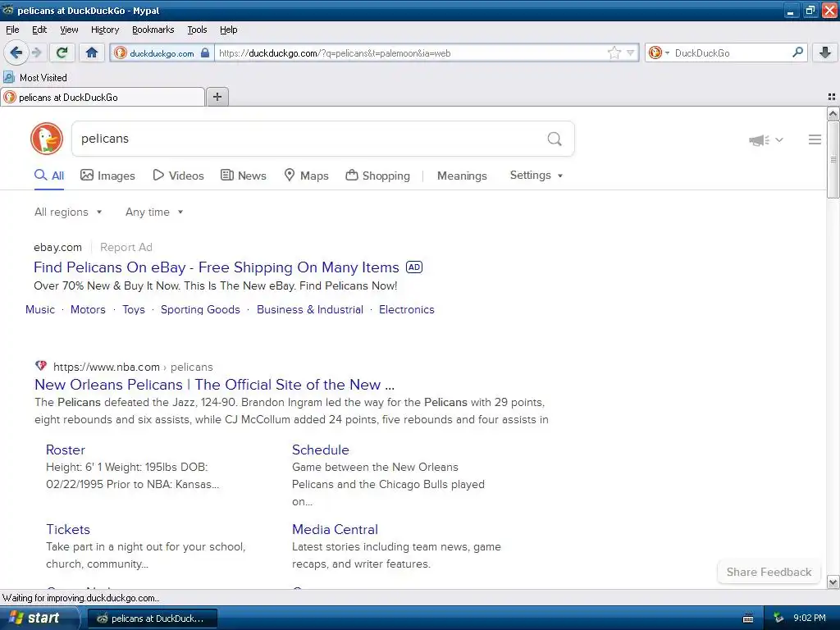Switch to the News tab
The height and width of the screenshot is (630, 840).
244,176
